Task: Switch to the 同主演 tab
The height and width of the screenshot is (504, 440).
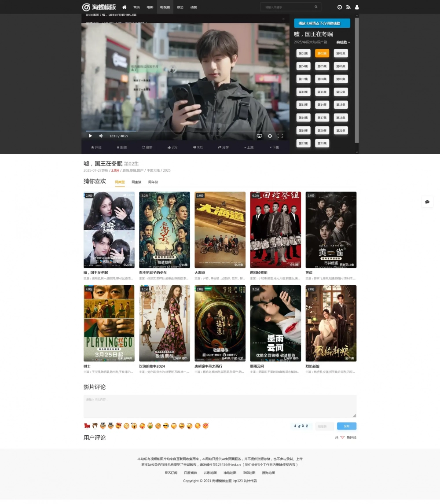Action: (x=136, y=182)
